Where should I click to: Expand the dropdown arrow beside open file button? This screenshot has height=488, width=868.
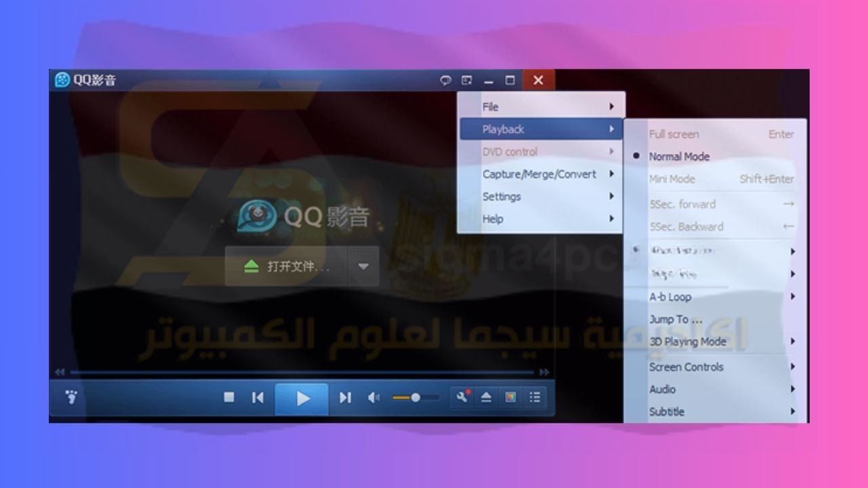click(363, 266)
